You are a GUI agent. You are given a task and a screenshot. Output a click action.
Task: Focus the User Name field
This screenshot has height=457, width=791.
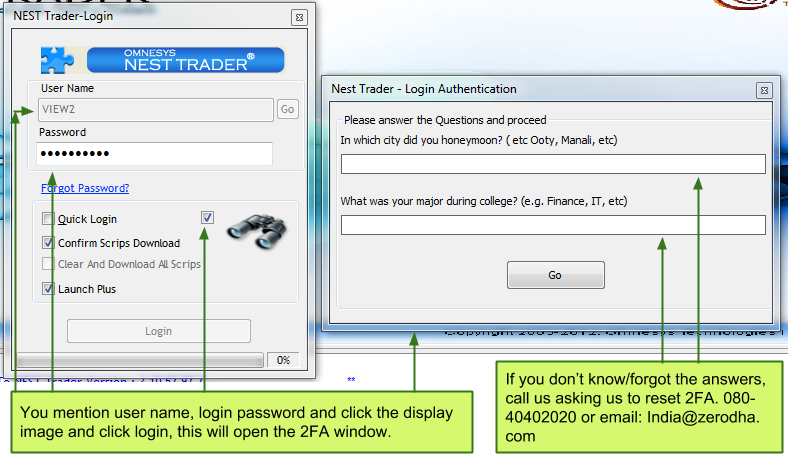coord(156,109)
